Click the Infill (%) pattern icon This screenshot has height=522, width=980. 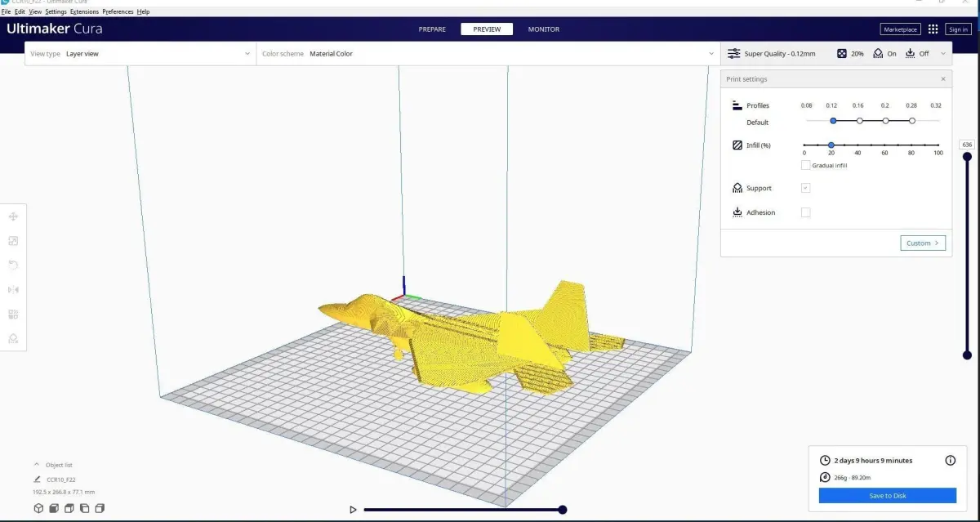(x=737, y=145)
